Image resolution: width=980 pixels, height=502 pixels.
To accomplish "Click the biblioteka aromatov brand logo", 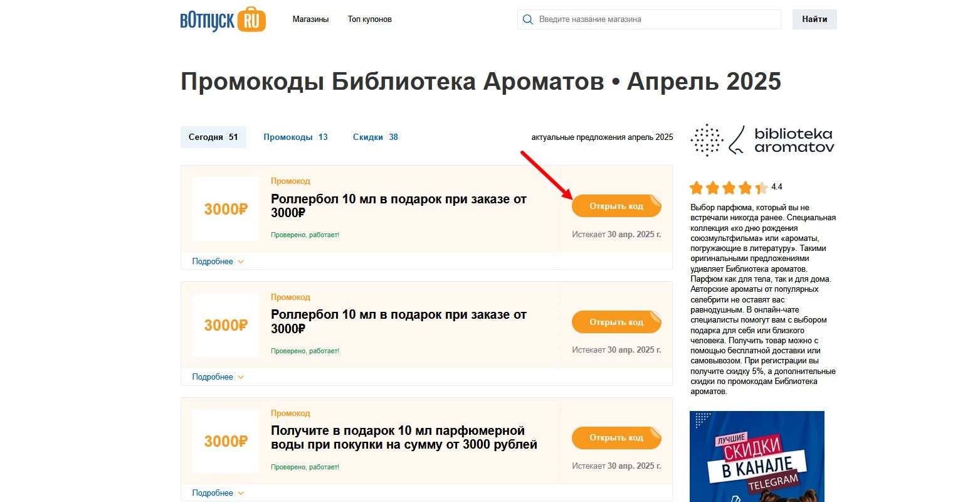I will 762,139.
